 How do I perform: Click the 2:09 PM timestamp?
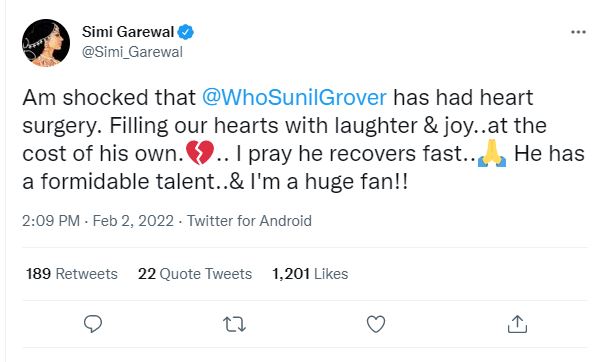pos(51,221)
